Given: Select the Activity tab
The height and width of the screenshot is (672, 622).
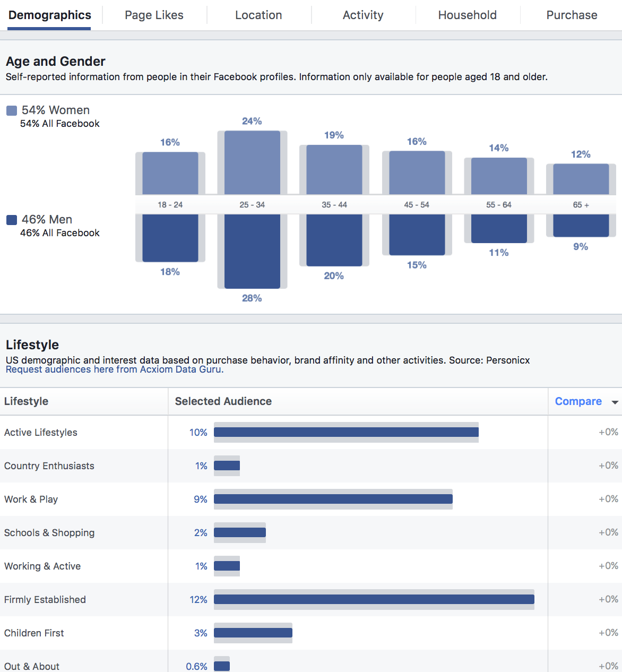Looking at the screenshot, I should pos(363,15).
